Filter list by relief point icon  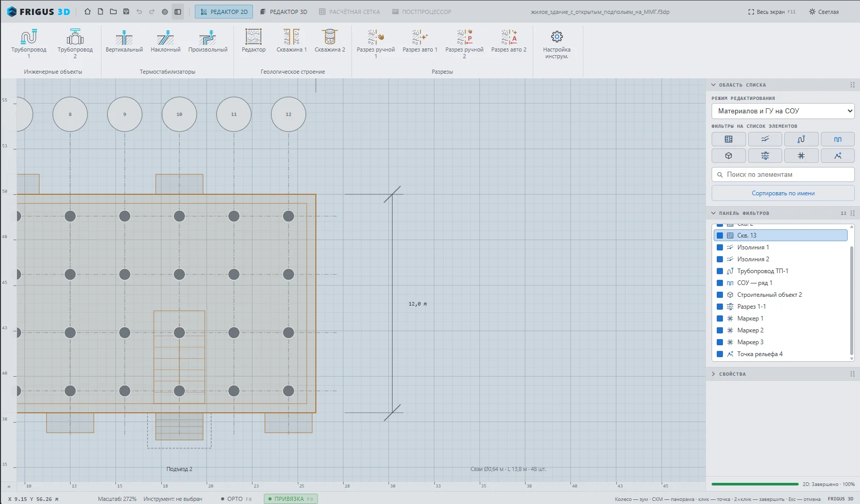838,156
